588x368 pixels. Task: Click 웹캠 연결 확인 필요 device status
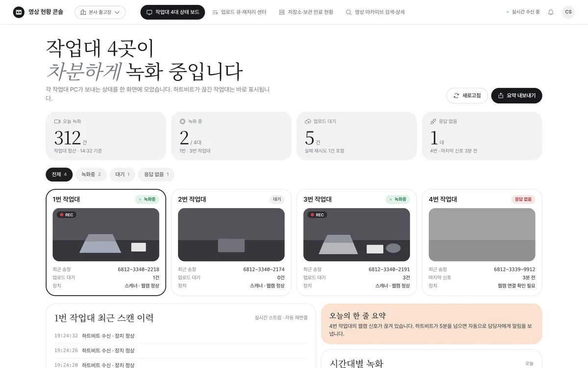coord(516,286)
